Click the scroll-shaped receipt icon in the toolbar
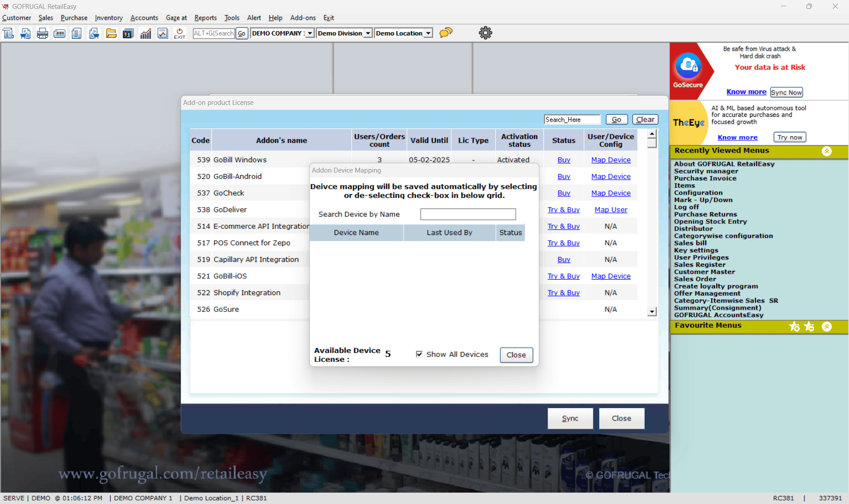Viewport: 849px width, 504px height. [x=8, y=33]
